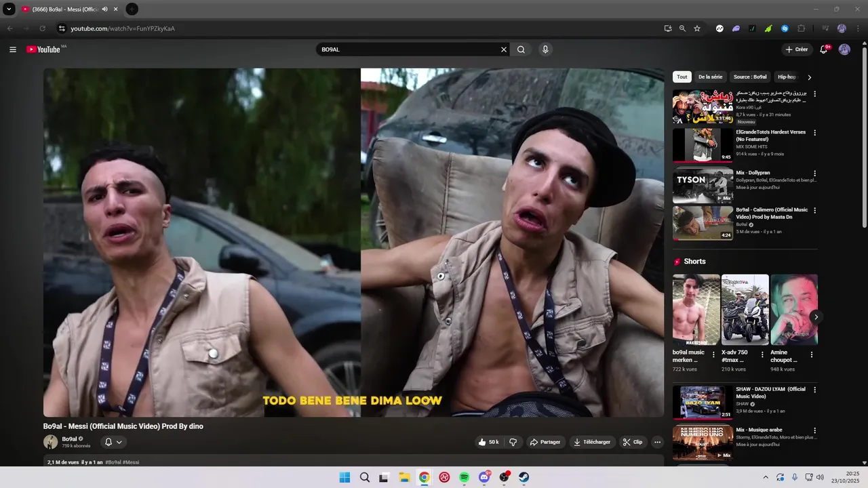Click the Télécharger button
868x488 pixels.
coord(592,442)
